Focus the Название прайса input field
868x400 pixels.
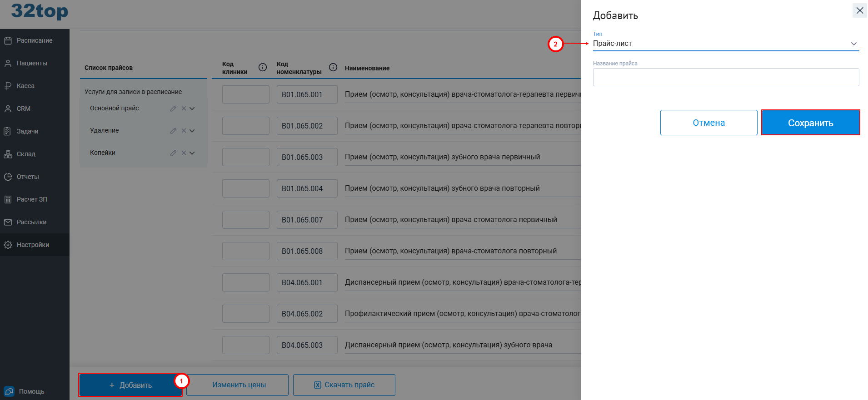pyautogui.click(x=725, y=77)
